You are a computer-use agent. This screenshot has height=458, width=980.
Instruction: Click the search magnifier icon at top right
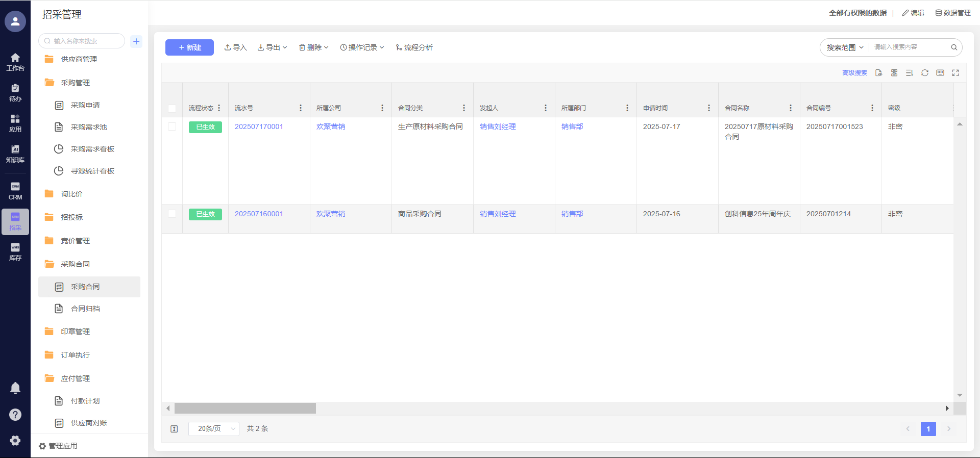[x=953, y=47]
